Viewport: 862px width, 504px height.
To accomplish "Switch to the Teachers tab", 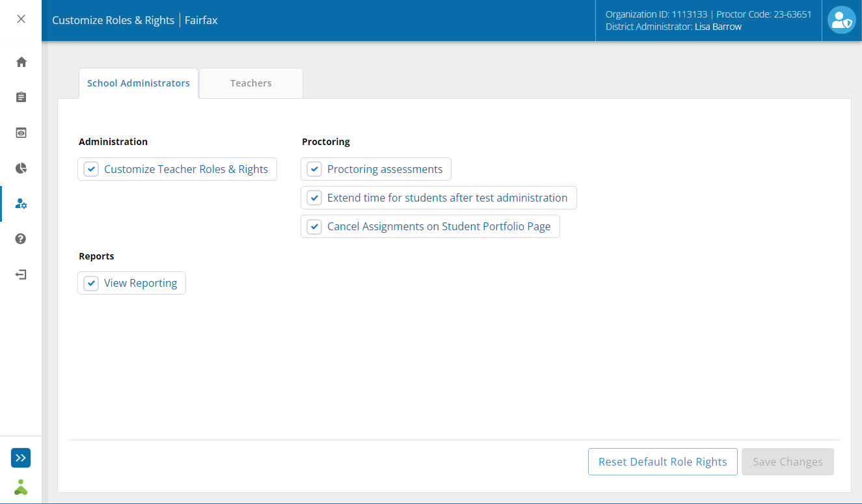I will 250,83.
